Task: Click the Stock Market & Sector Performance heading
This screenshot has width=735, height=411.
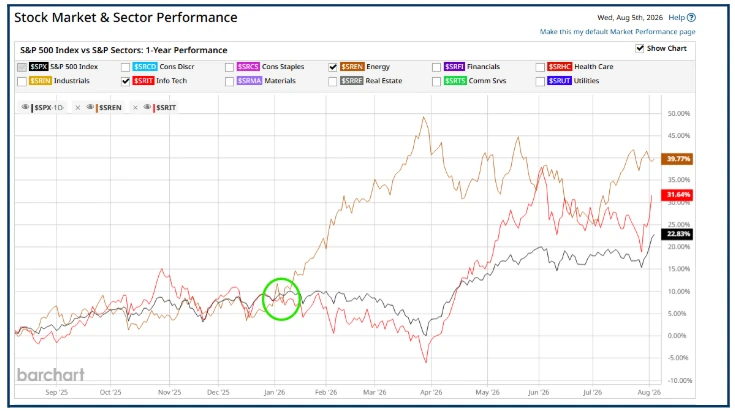Action: tap(126, 17)
